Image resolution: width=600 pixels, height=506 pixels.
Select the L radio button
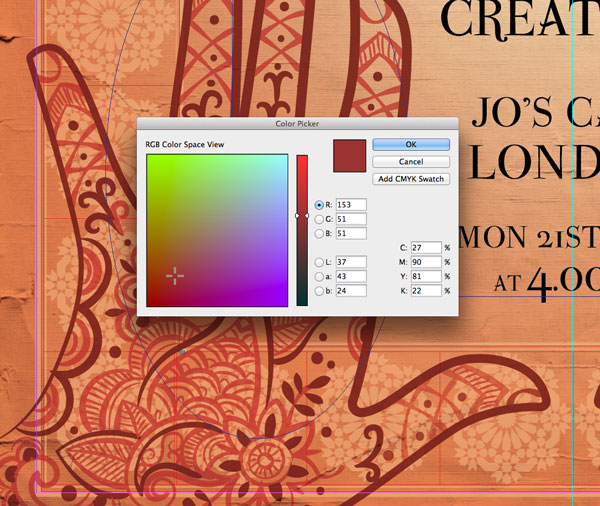tap(319, 262)
